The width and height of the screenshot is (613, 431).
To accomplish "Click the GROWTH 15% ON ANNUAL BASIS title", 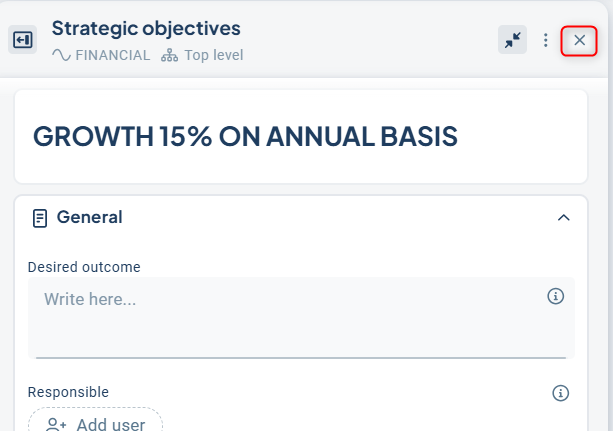I will [x=245, y=137].
